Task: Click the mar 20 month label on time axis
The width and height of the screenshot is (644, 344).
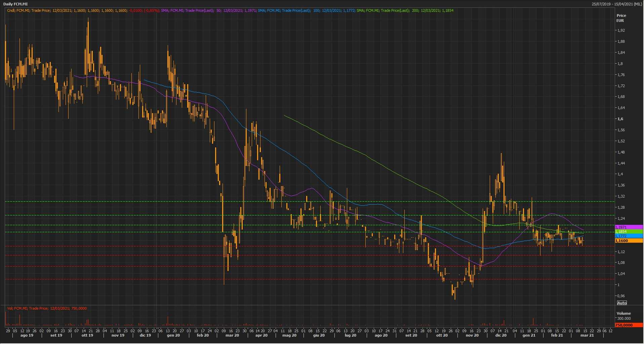Action: tap(232, 335)
